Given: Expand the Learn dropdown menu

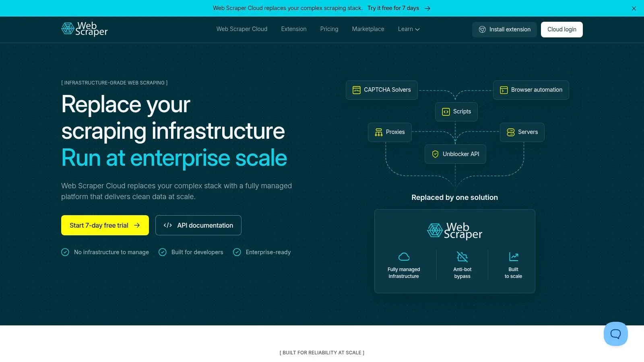Looking at the screenshot, I should 409,29.
